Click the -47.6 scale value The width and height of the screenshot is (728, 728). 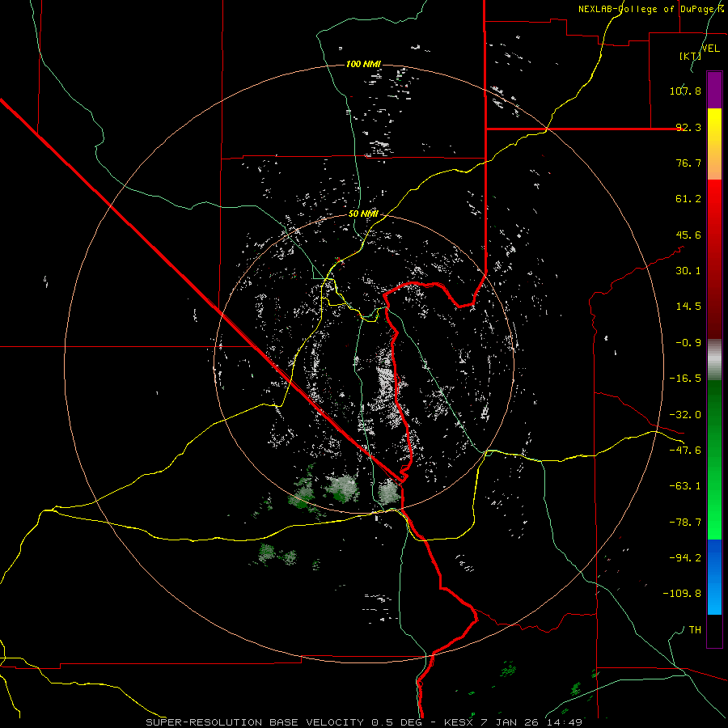click(x=685, y=451)
